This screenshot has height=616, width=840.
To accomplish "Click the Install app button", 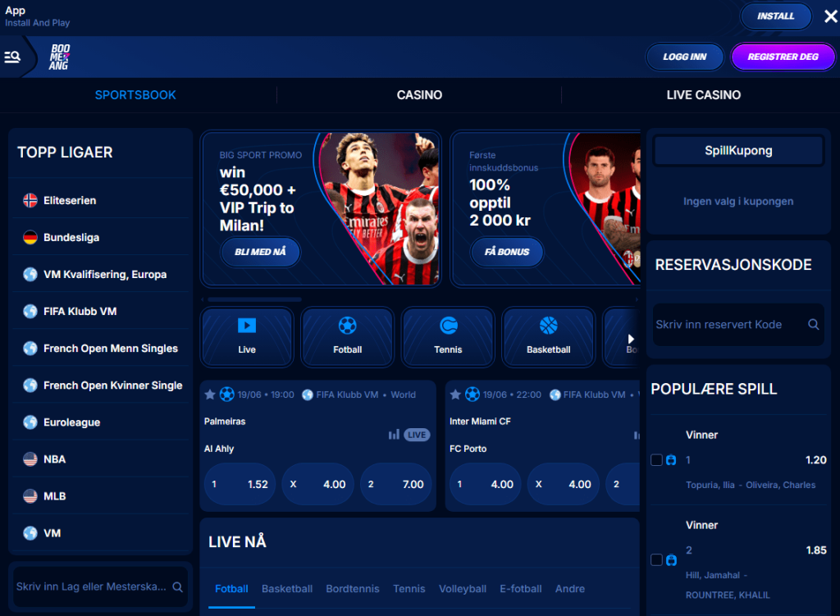I will [776, 16].
